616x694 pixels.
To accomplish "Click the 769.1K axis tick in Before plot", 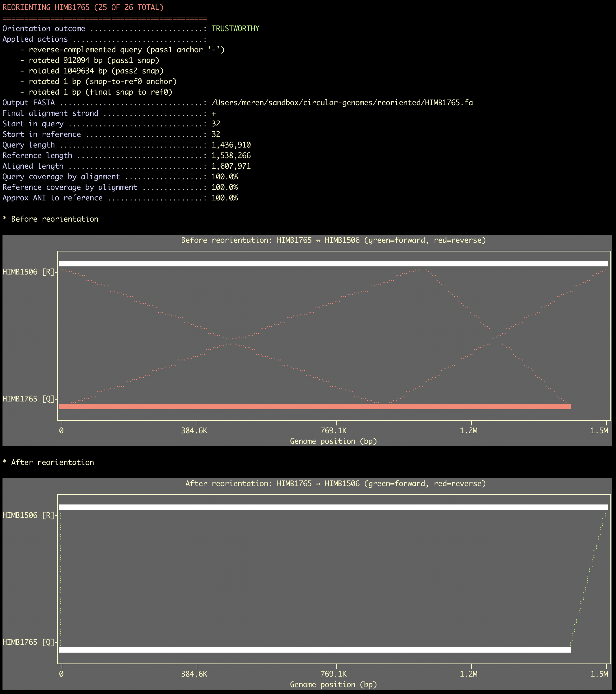I will tap(334, 431).
